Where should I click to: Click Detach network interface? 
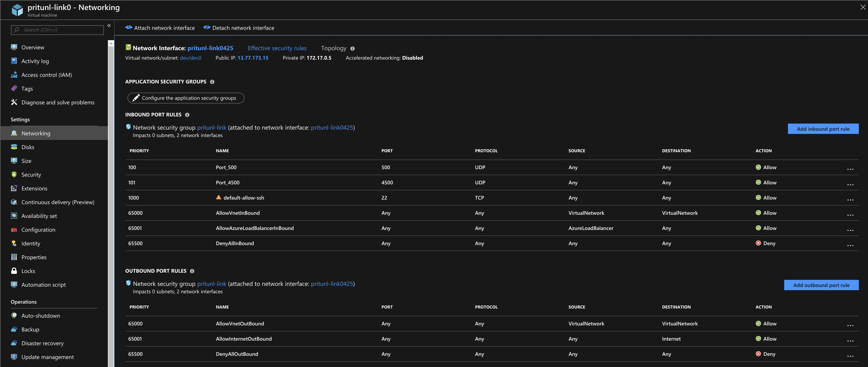pyautogui.click(x=238, y=28)
